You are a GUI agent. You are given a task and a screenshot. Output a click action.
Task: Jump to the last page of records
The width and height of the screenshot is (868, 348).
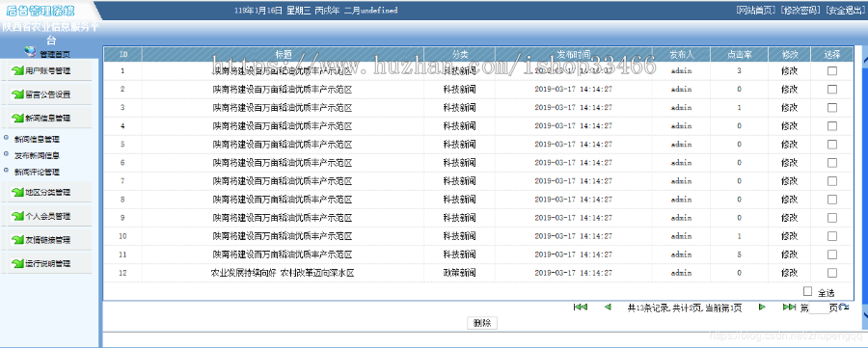(x=789, y=308)
